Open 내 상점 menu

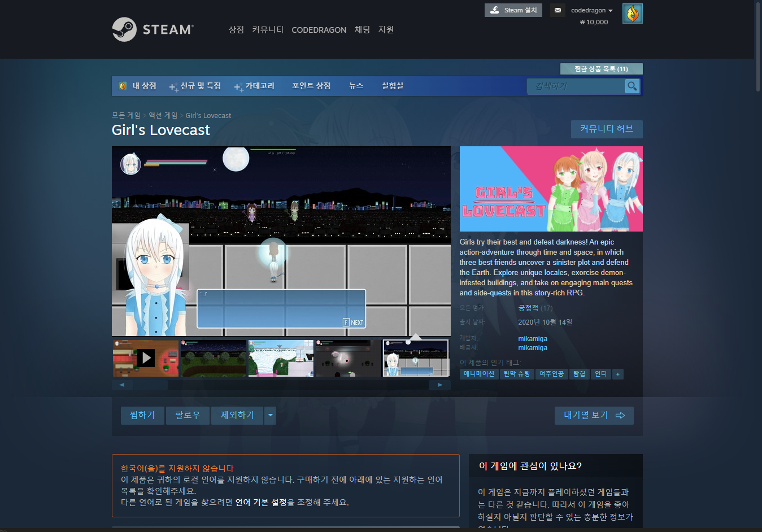(x=144, y=86)
